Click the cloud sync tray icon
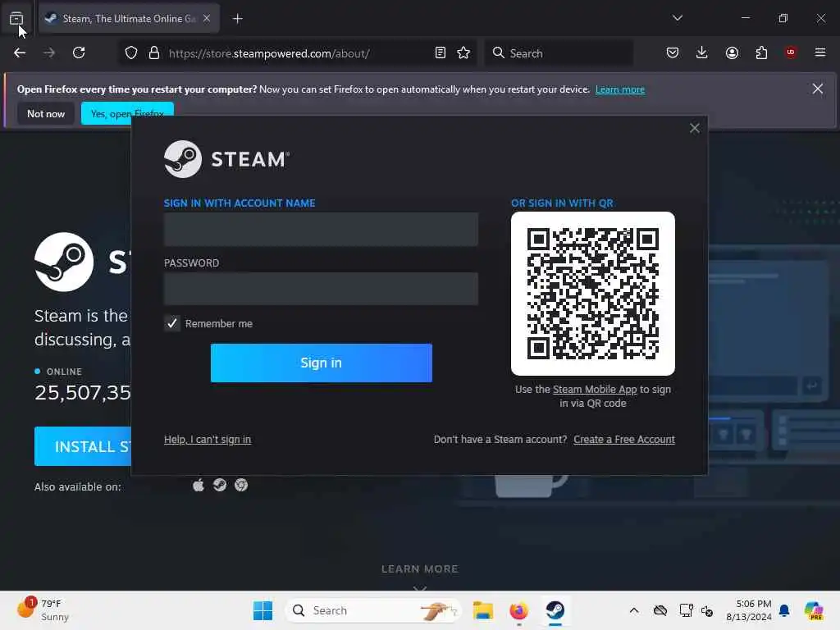This screenshot has height=630, width=840. click(660, 610)
